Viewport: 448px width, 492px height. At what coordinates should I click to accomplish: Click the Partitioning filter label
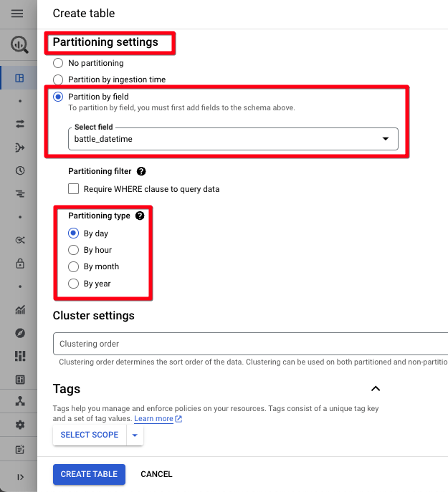pos(100,171)
